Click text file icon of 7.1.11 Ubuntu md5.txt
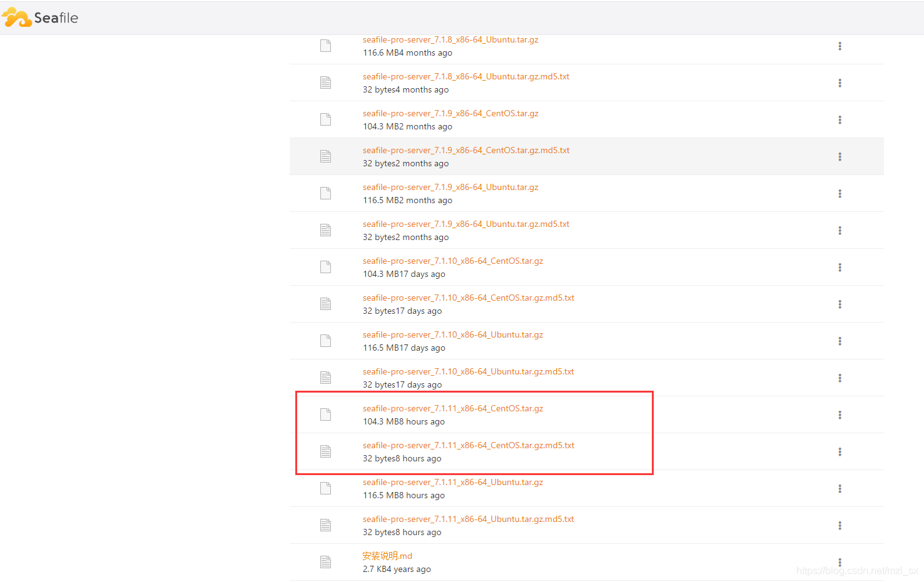 pyautogui.click(x=325, y=525)
